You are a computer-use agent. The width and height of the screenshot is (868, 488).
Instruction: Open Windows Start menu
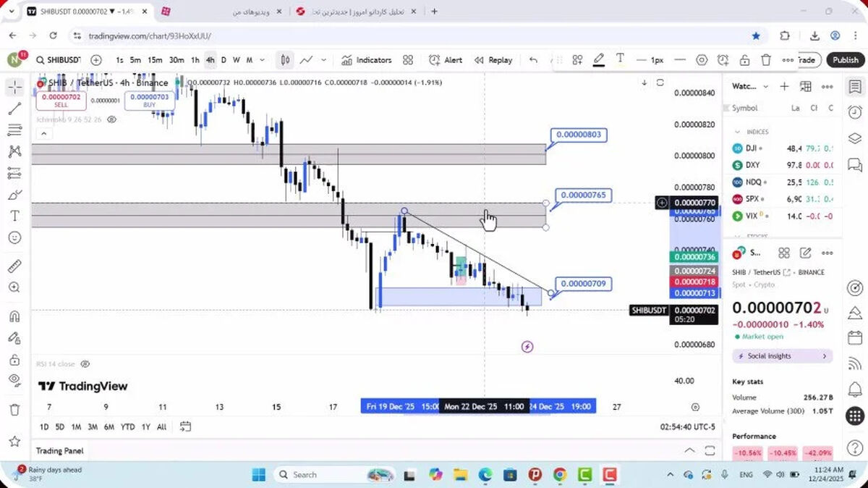click(x=259, y=475)
